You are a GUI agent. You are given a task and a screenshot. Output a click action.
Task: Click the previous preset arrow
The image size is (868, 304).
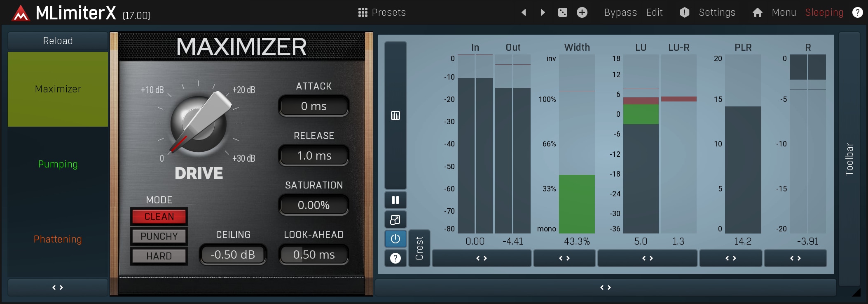point(524,12)
